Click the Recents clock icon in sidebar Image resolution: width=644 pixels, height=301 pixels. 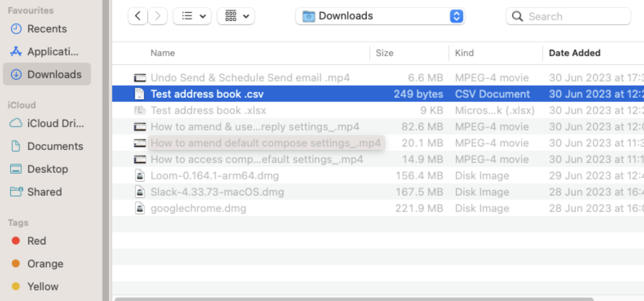16,29
